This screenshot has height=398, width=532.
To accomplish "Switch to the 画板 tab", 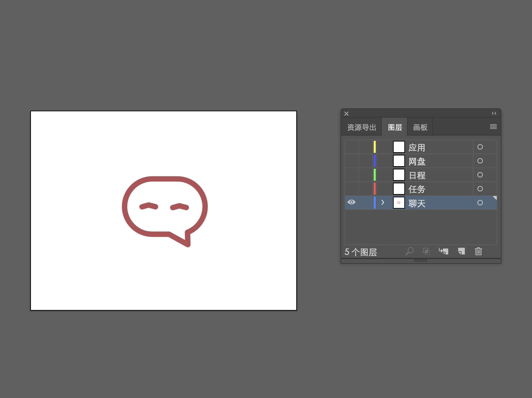I will pos(420,127).
